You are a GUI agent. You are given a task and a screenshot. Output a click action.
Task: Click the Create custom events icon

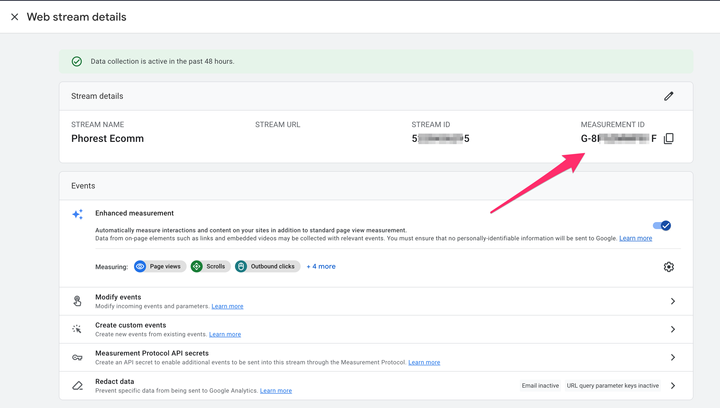[x=78, y=329]
